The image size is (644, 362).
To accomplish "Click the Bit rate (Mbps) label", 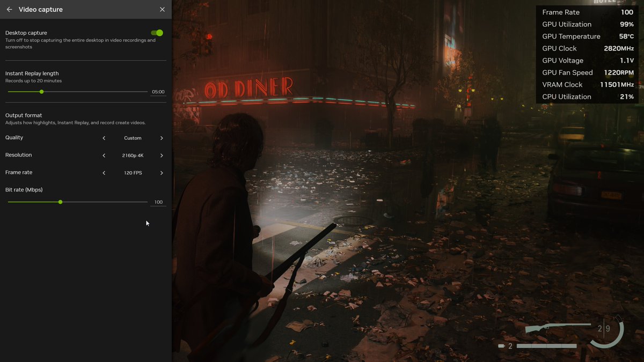I will [x=24, y=190].
